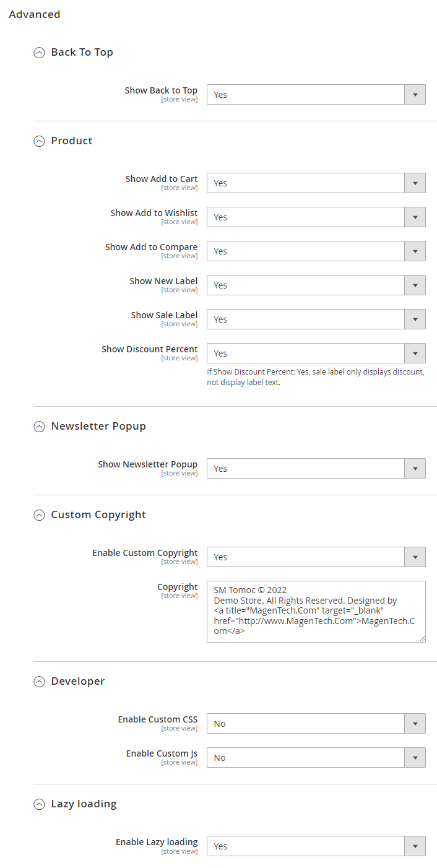
Task: Open the Show Newsletter Popup dropdown
Action: point(316,469)
